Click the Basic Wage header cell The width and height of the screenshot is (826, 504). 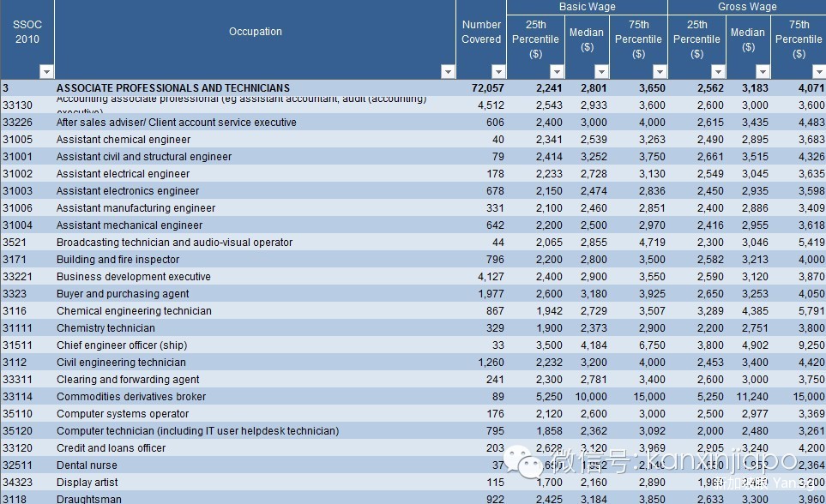point(587,7)
